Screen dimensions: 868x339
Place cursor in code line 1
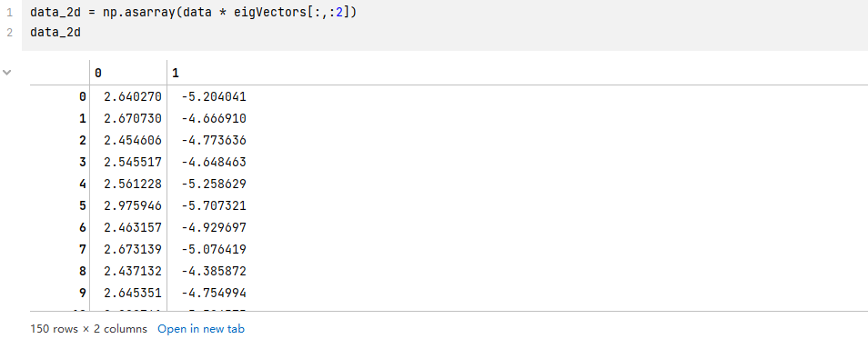click(194, 12)
